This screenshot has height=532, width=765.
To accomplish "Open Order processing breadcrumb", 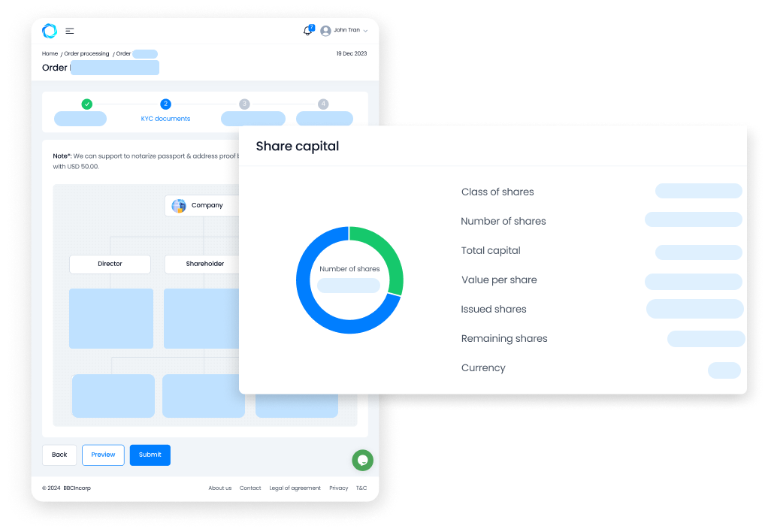I will point(86,54).
